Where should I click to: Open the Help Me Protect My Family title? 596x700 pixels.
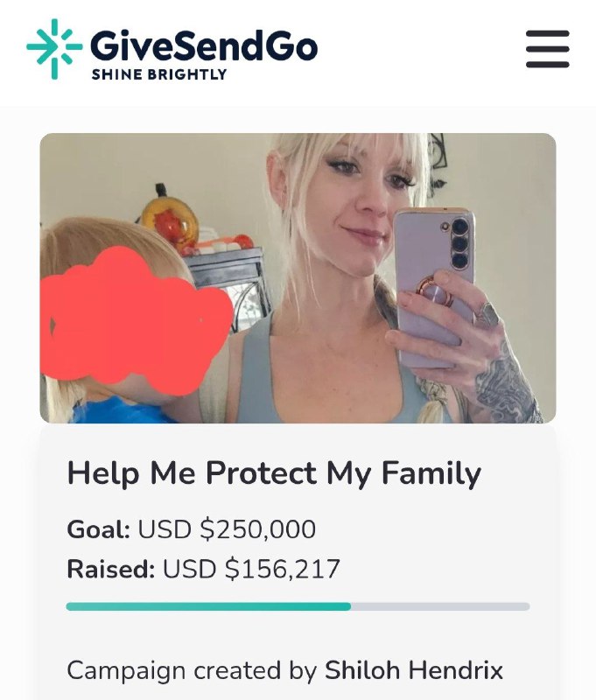(x=274, y=473)
